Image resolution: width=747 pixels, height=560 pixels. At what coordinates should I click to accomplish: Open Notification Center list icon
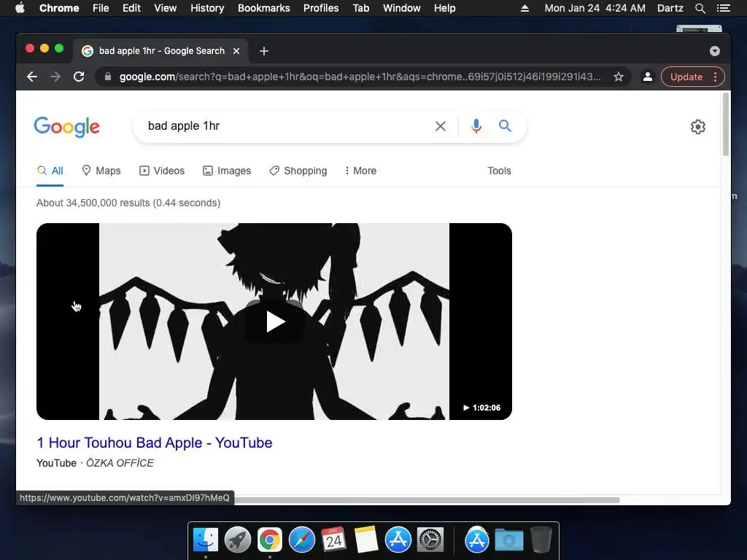[723, 8]
